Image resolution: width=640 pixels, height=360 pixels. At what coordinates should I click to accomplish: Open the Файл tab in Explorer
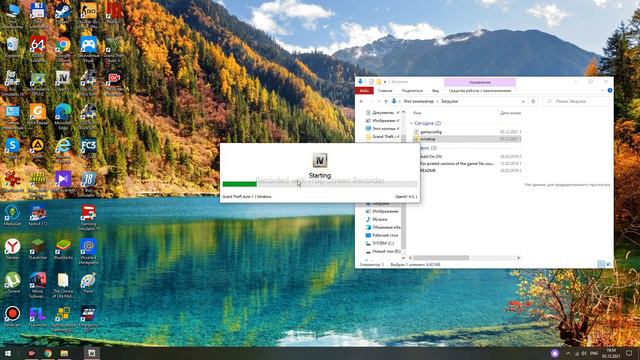pos(364,91)
